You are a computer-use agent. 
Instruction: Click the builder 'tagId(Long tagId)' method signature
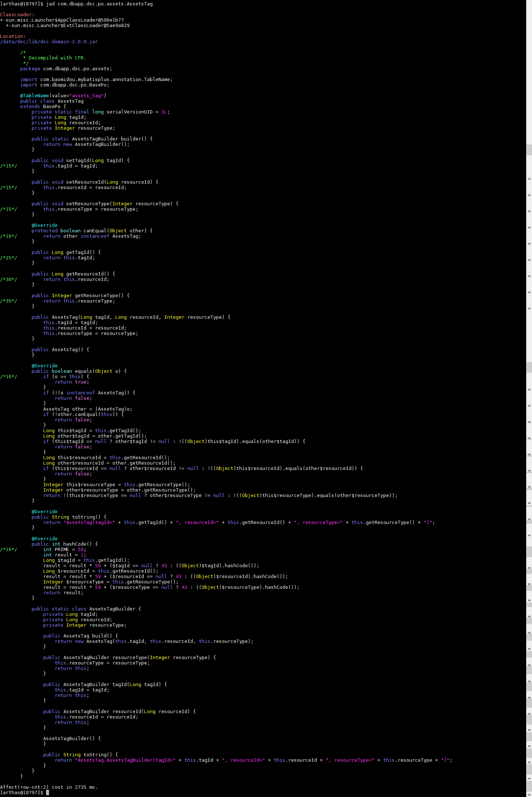[x=105, y=685]
